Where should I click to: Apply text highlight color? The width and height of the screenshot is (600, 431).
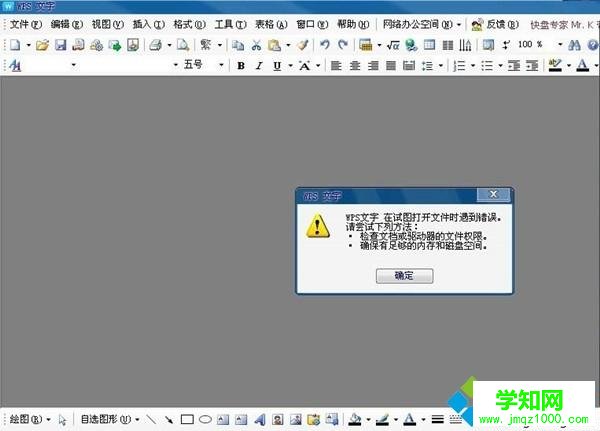[x=555, y=66]
